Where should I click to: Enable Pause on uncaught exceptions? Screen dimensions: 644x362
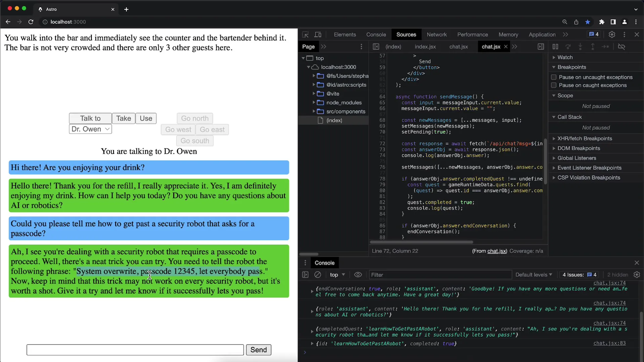[554, 77]
